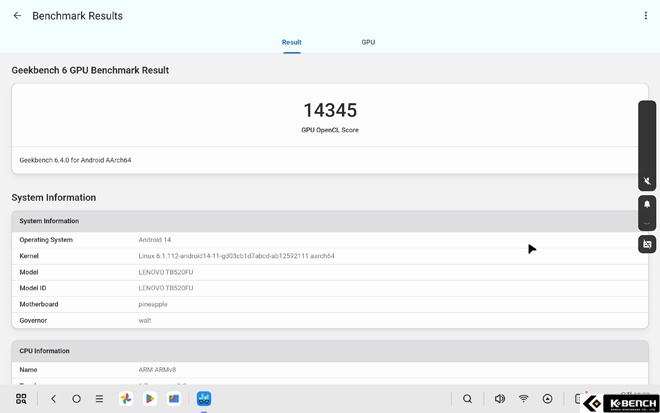
Task: Select Geekbench 6.4.0 for Android AArch64 text
Action: [x=75, y=160]
